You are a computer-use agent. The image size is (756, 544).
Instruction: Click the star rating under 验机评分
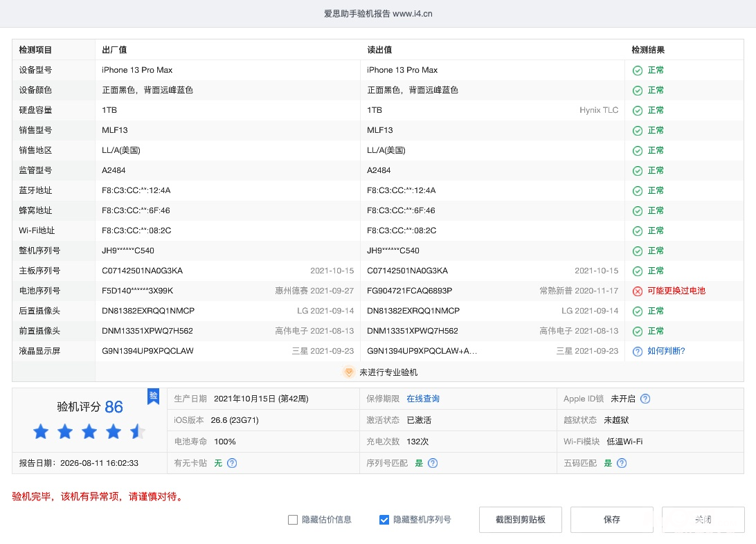click(89, 431)
